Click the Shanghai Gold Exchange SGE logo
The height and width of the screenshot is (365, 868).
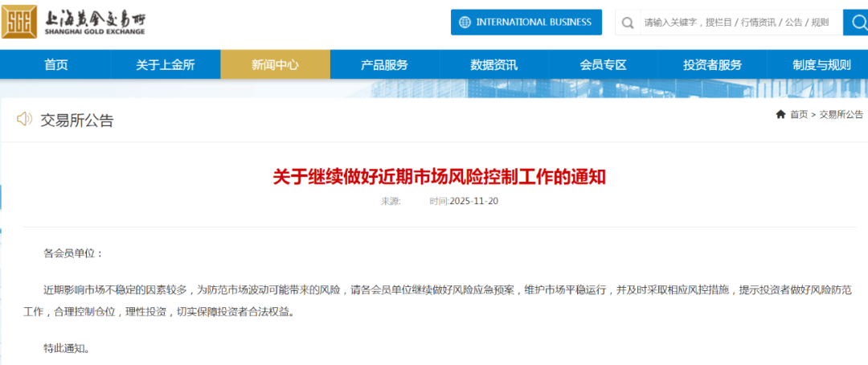click(19, 23)
